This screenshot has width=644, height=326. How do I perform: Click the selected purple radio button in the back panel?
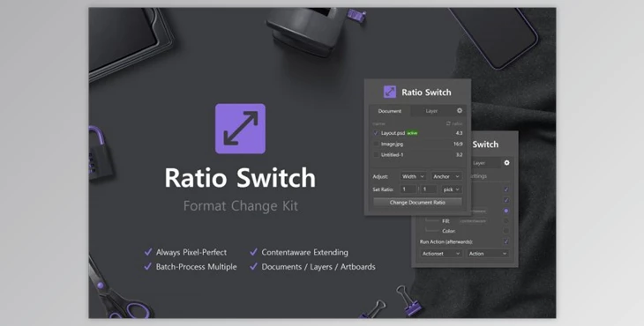click(506, 211)
